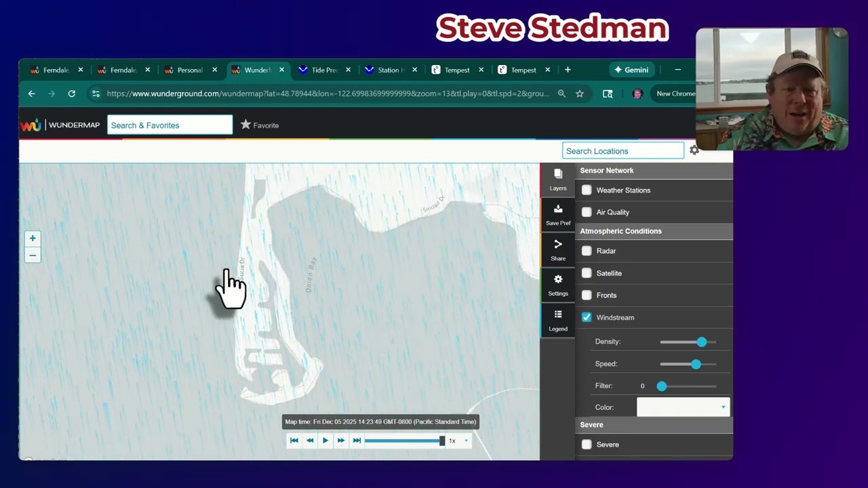The height and width of the screenshot is (488, 868).
Task: Switch to the second Ferndale tab
Action: point(123,70)
